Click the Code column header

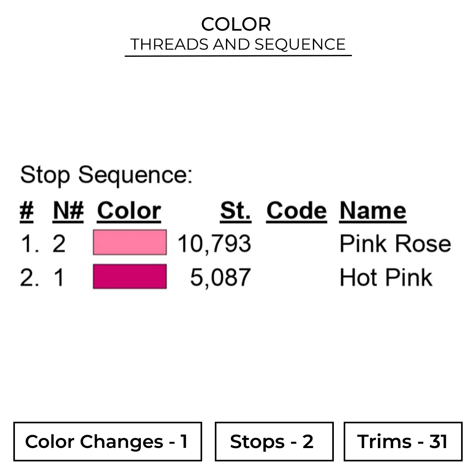pyautogui.click(x=296, y=211)
